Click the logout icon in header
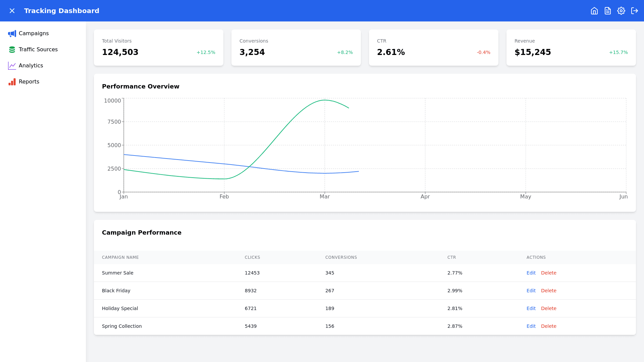The width and height of the screenshot is (644, 362). (634, 11)
